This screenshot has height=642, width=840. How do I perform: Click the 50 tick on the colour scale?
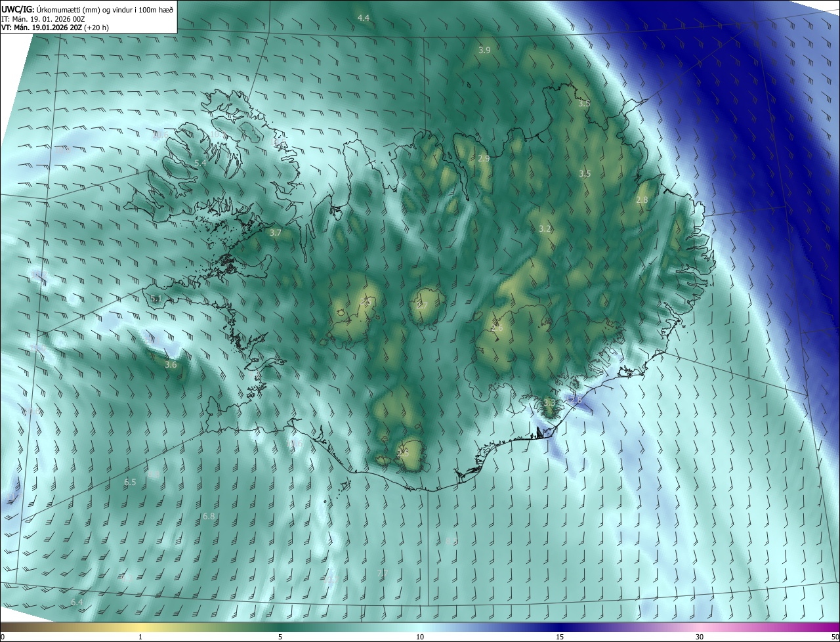pyautogui.click(x=835, y=637)
